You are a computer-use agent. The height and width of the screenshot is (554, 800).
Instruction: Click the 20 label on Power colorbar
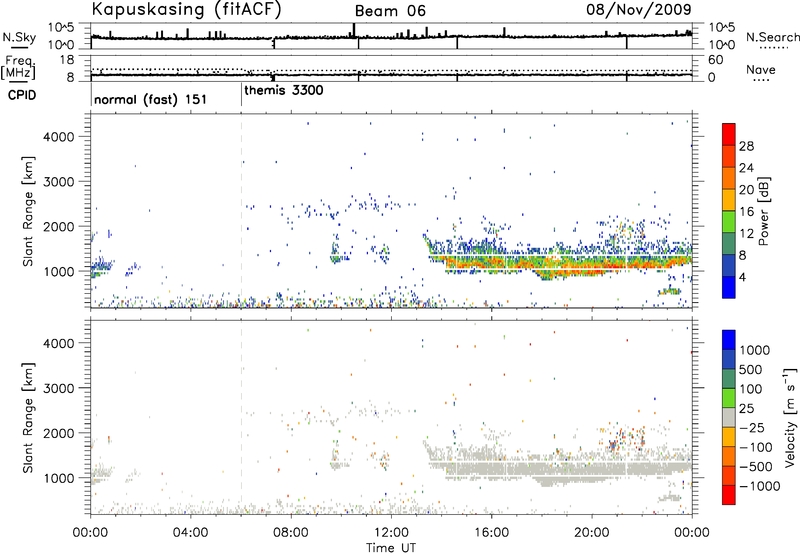point(746,190)
